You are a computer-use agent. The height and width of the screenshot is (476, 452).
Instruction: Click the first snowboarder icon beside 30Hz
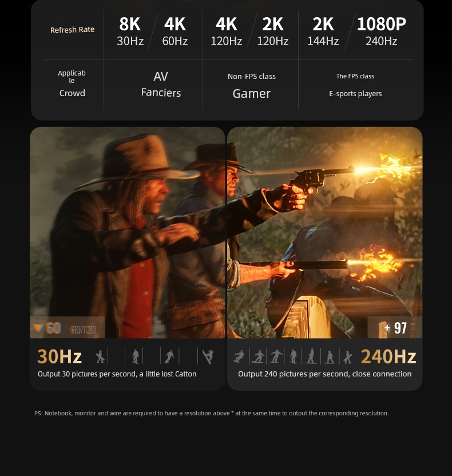point(100,356)
